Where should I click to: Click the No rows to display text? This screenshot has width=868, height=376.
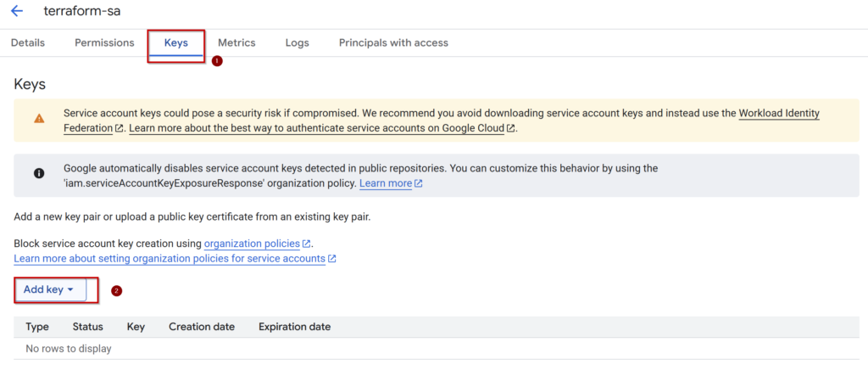69,349
